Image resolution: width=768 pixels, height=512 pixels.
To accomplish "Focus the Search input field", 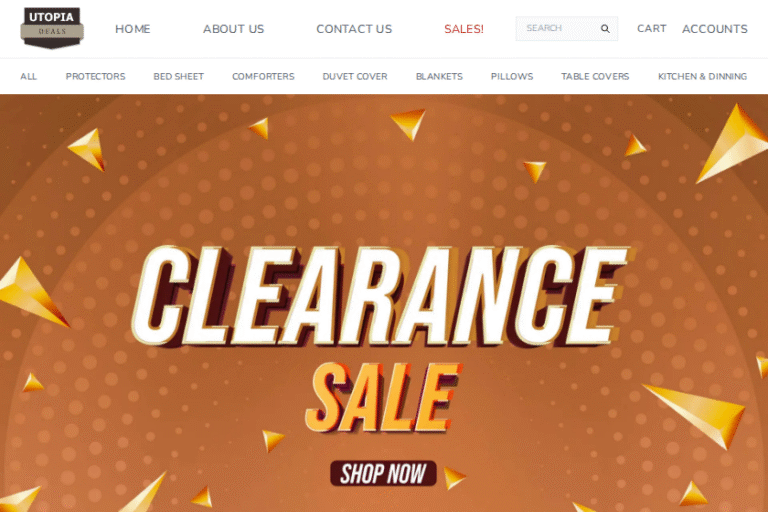I will [558, 28].
